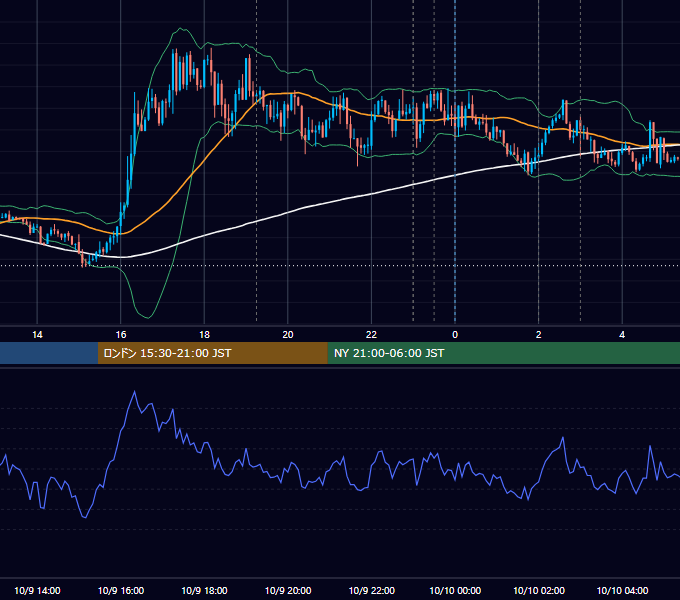This screenshot has width=680, height=600.
Task: Click the 10/10 04:00 time label
Action: [x=622, y=590]
